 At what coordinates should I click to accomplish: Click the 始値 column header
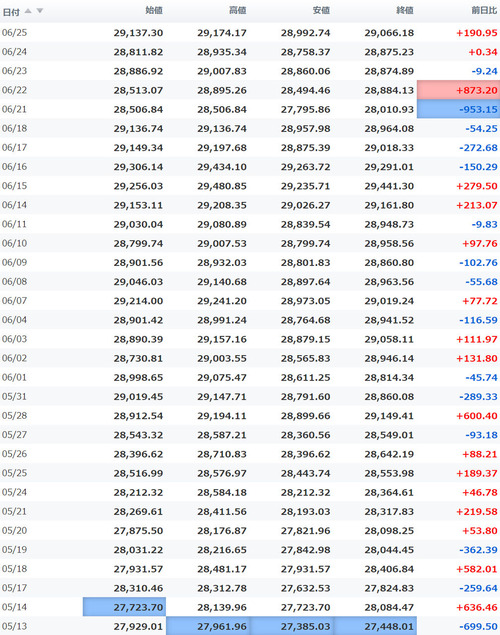tap(154, 11)
